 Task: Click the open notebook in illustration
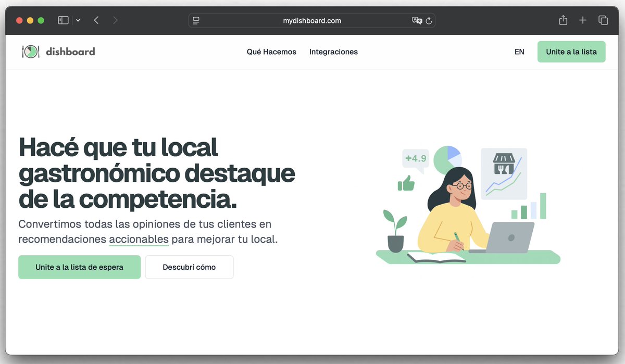[436, 257]
